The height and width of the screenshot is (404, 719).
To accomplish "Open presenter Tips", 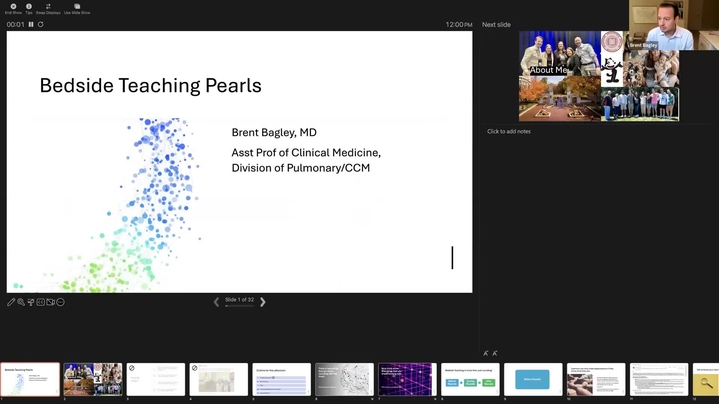I will pos(29,8).
